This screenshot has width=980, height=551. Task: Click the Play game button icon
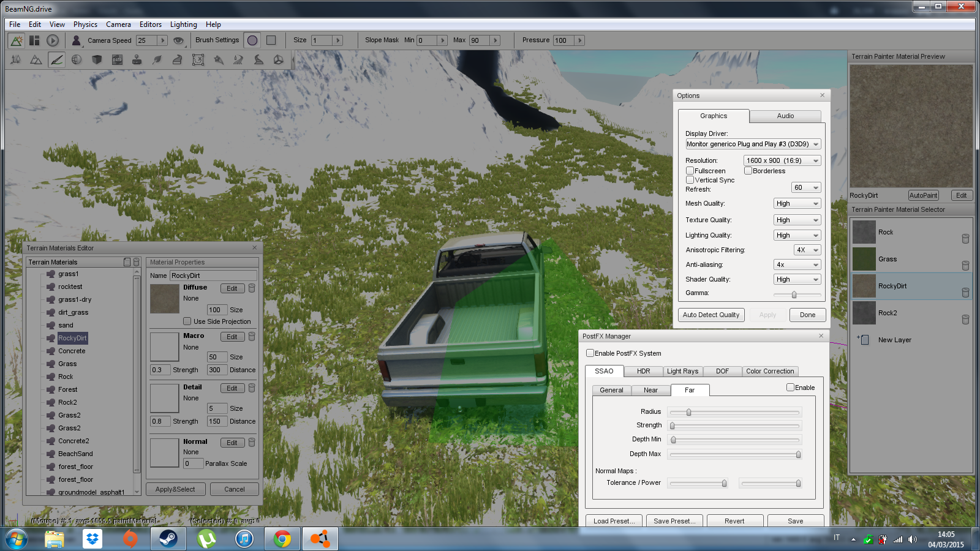(53, 40)
